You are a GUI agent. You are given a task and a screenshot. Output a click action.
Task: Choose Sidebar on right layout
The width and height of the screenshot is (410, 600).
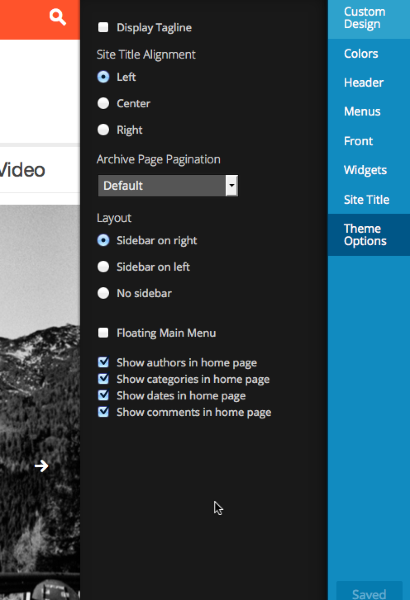[103, 240]
